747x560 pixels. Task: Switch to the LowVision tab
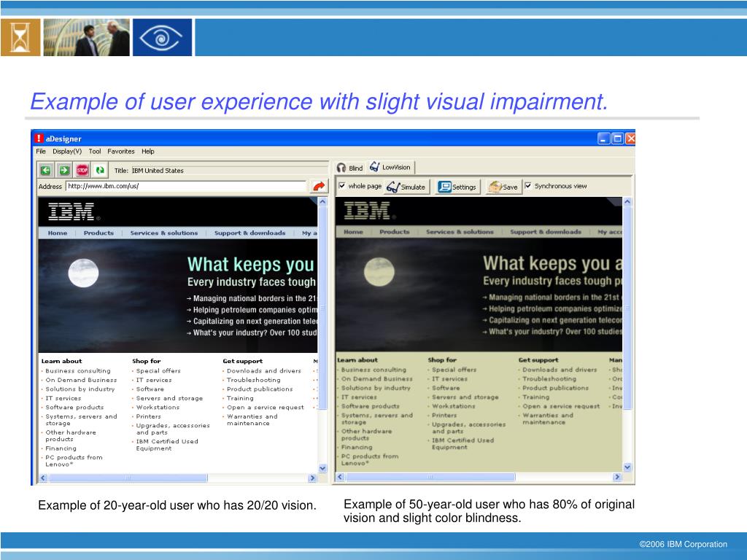[390, 167]
